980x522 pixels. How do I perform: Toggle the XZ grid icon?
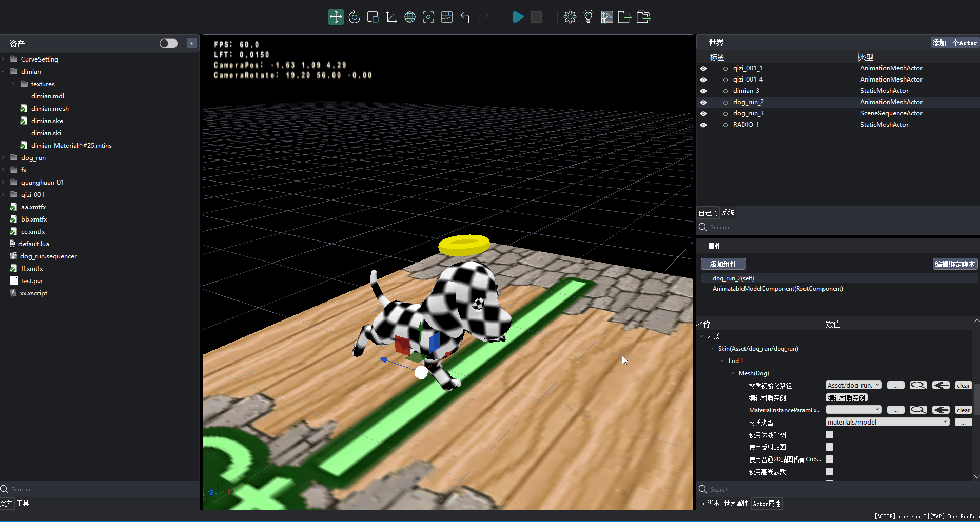tap(447, 17)
